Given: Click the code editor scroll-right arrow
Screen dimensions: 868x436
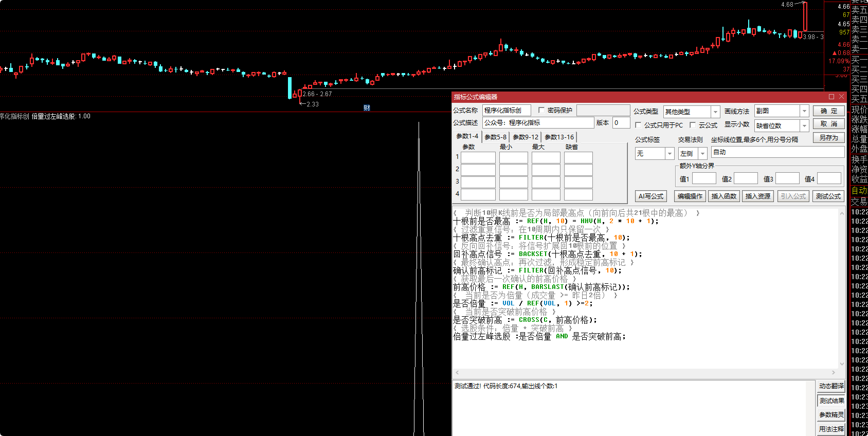Looking at the screenshot, I should point(834,373).
